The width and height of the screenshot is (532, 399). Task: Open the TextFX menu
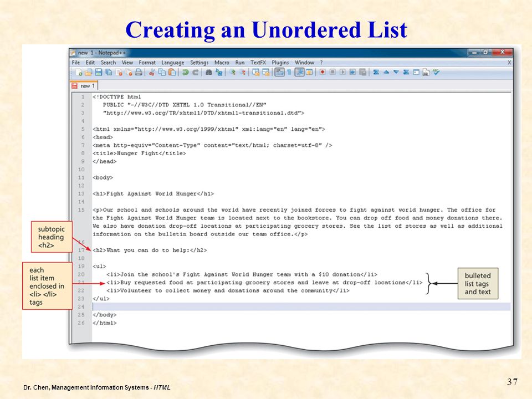point(258,63)
